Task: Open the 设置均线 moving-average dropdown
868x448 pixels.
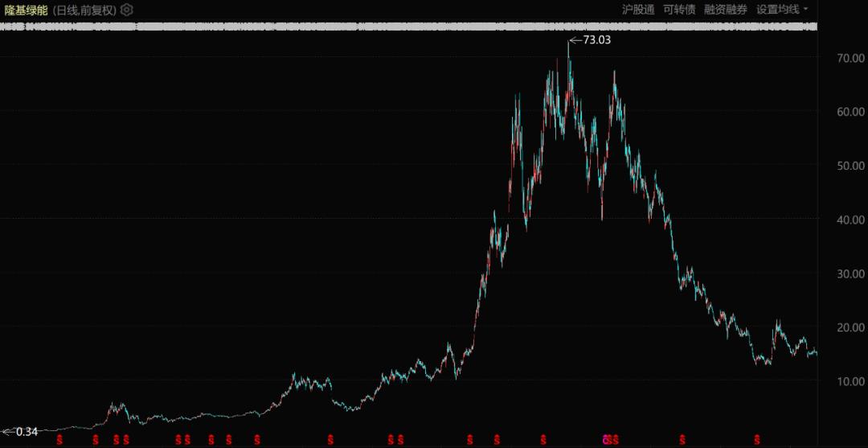Action: pos(782,10)
